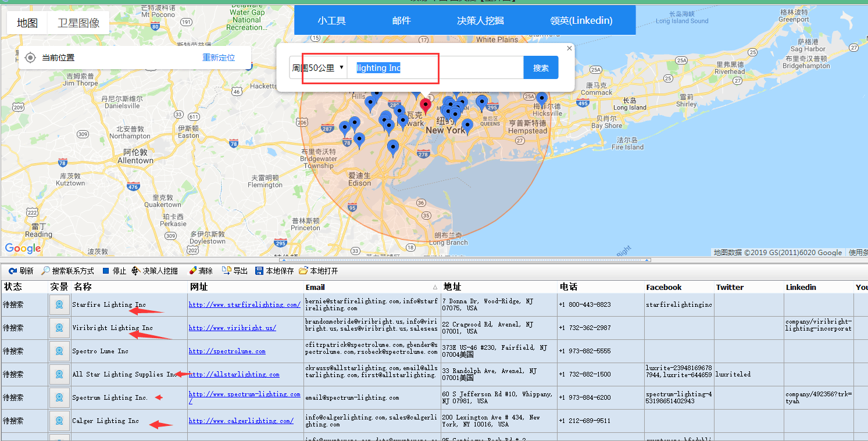
Task: Switch to the 邮件 tab
Action: click(x=401, y=20)
